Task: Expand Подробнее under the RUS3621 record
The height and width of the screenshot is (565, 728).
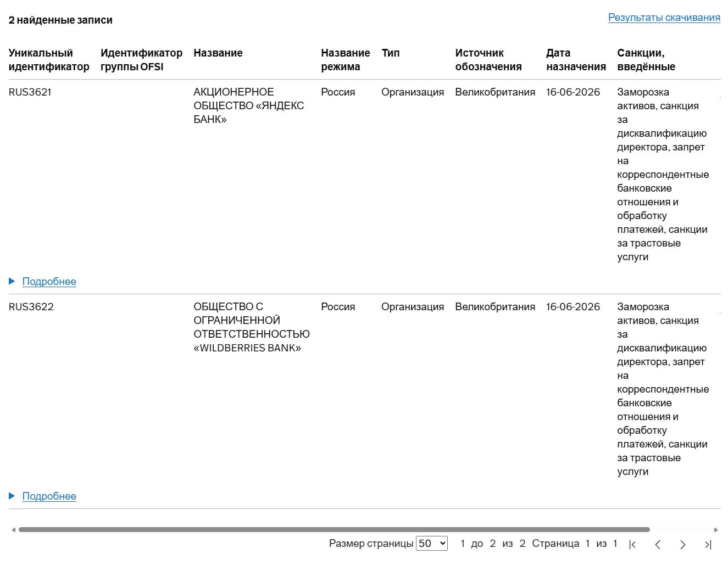Action: click(x=49, y=282)
